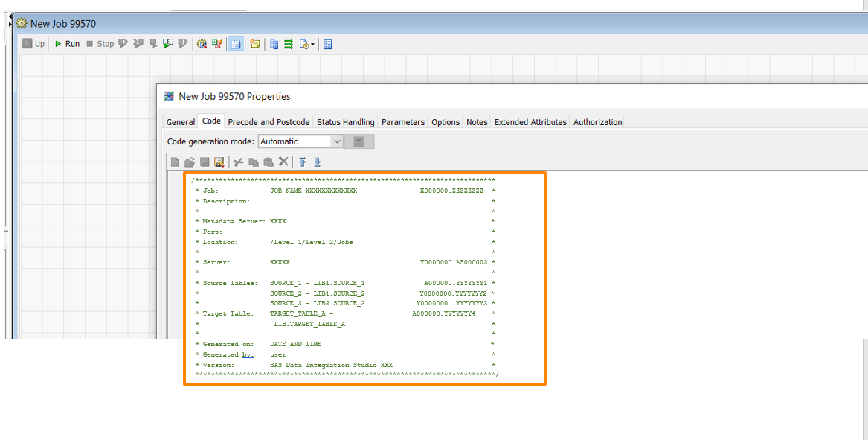Click the highlighted save icon in job toolbar

coord(236,44)
